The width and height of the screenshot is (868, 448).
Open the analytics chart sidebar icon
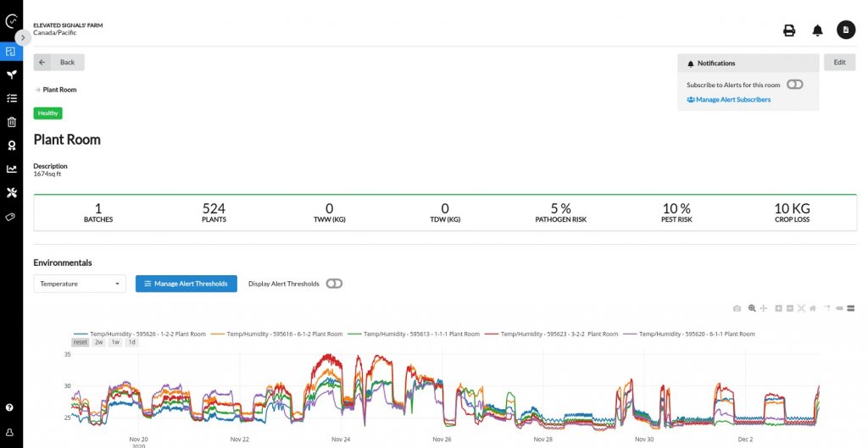click(11, 169)
